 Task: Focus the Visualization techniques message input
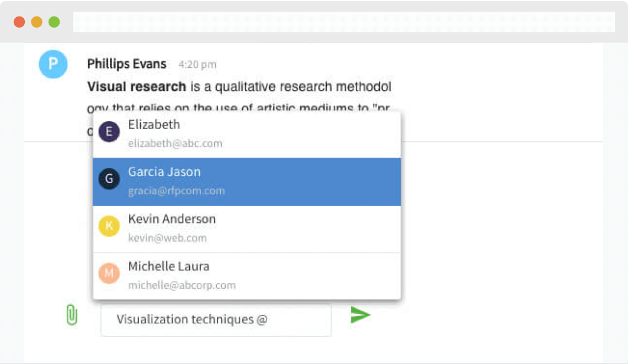coord(215,320)
